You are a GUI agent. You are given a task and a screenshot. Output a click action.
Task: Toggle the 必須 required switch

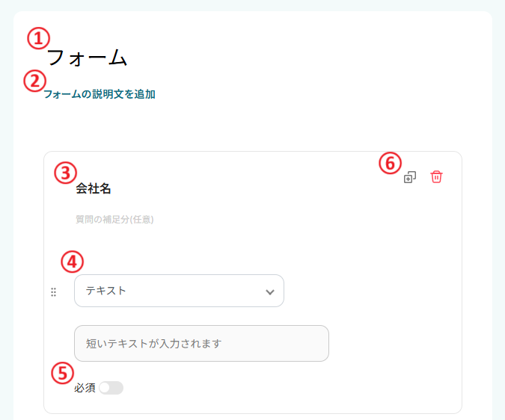coord(111,388)
